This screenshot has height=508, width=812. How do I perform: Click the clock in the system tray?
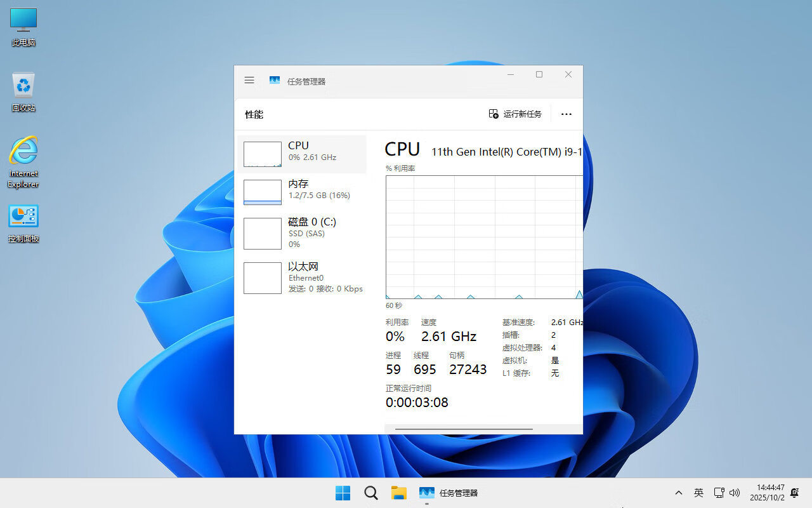[x=766, y=492]
